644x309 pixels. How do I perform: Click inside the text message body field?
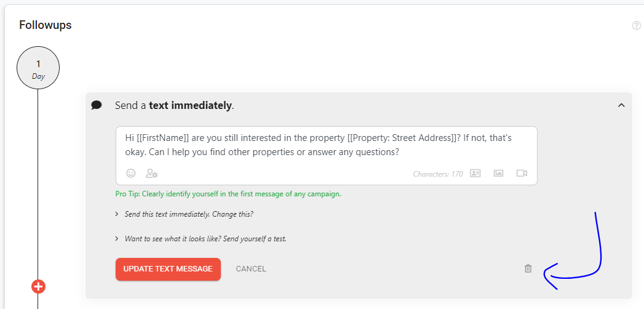[326, 145]
